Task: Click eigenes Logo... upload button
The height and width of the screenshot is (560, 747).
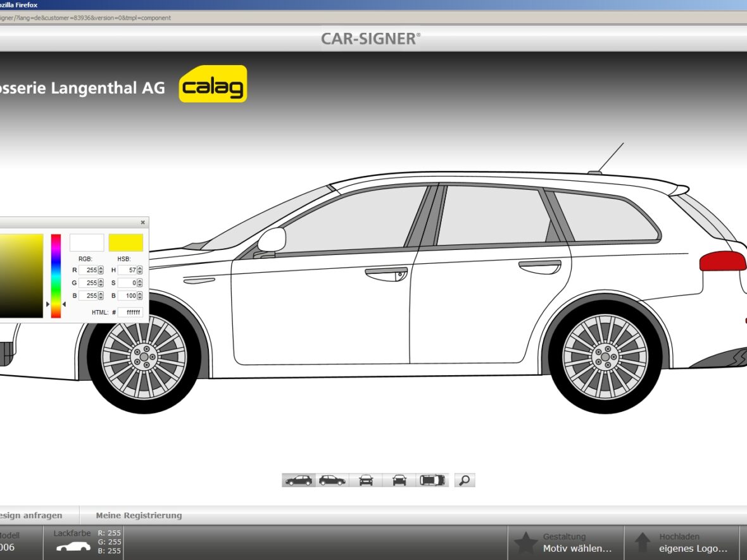Action: pyautogui.click(x=691, y=549)
